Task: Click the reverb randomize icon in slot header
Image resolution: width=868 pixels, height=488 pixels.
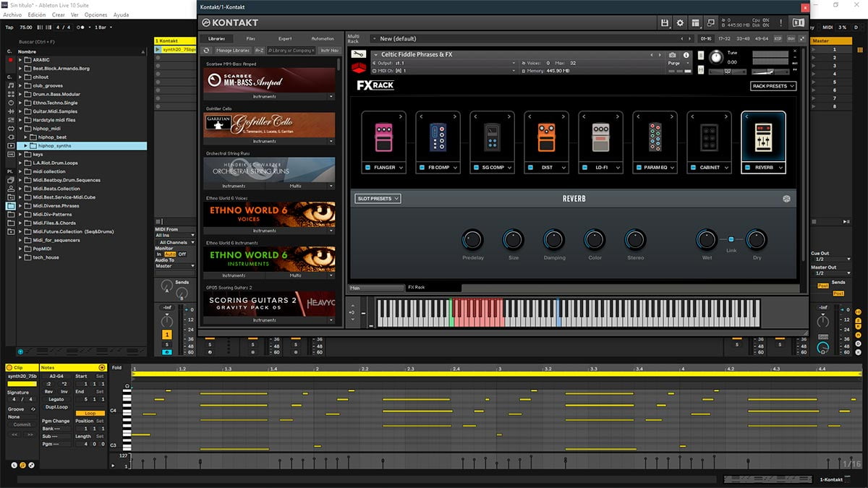Action: (786, 199)
